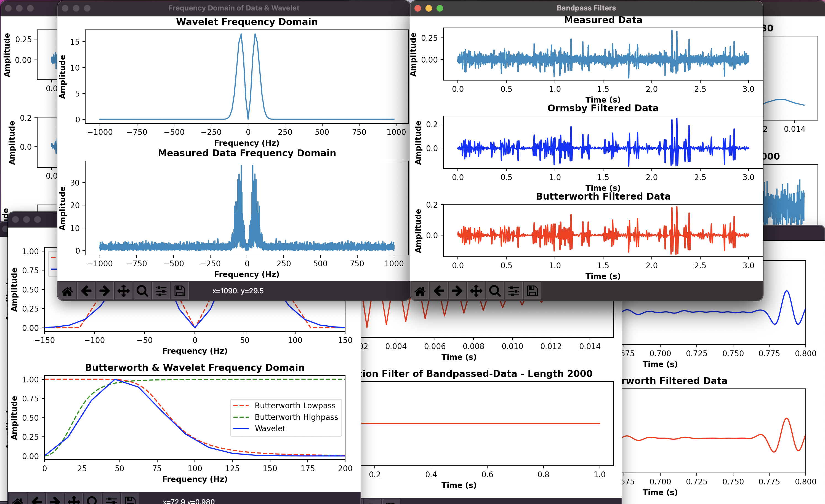Image resolution: width=825 pixels, height=504 pixels.
Task: Click Forward arrow in Frequency Domain toolbar
Action: (105, 291)
